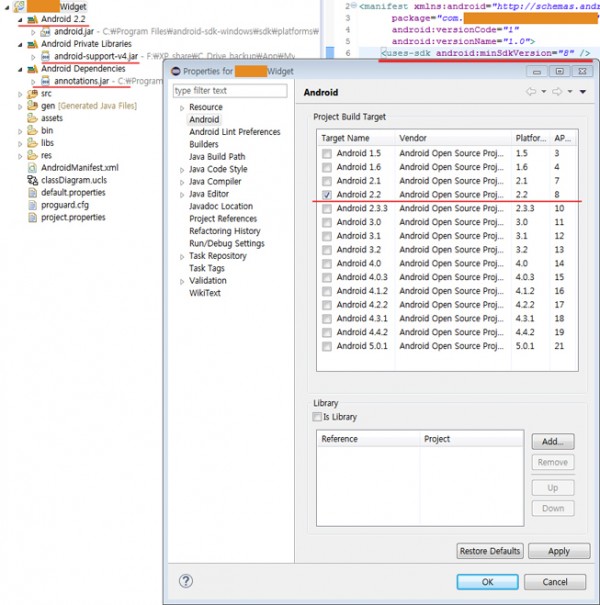The width and height of the screenshot is (600, 605).
Task: Click the proguard.cfg file icon
Action: tap(32, 205)
